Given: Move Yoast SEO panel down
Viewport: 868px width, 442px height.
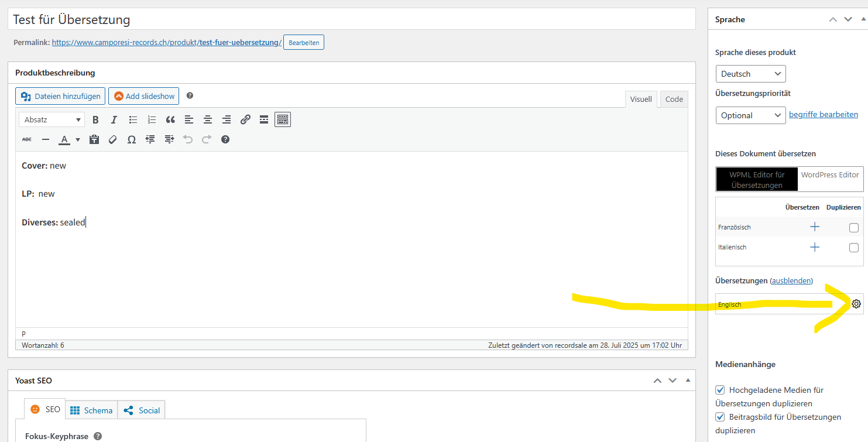Looking at the screenshot, I should (x=673, y=381).
